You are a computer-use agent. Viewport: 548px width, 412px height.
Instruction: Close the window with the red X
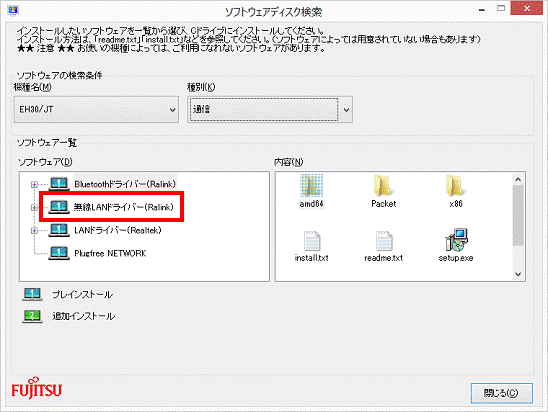pyautogui.click(x=527, y=8)
